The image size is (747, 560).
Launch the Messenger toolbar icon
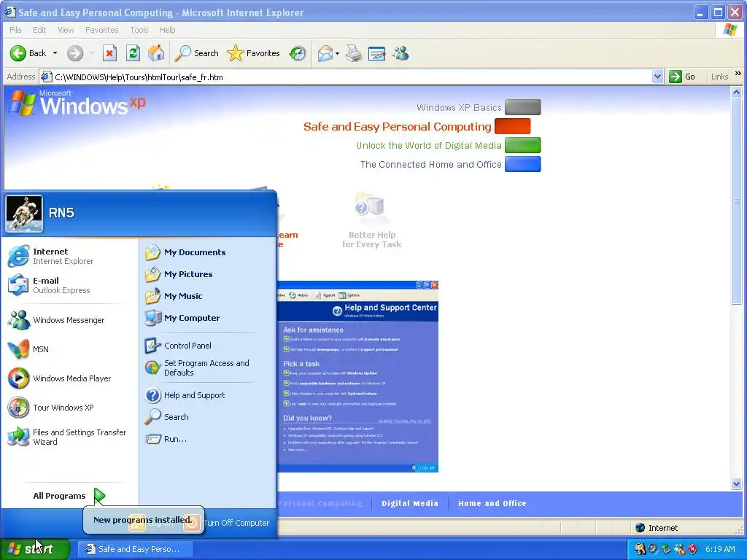(x=400, y=53)
